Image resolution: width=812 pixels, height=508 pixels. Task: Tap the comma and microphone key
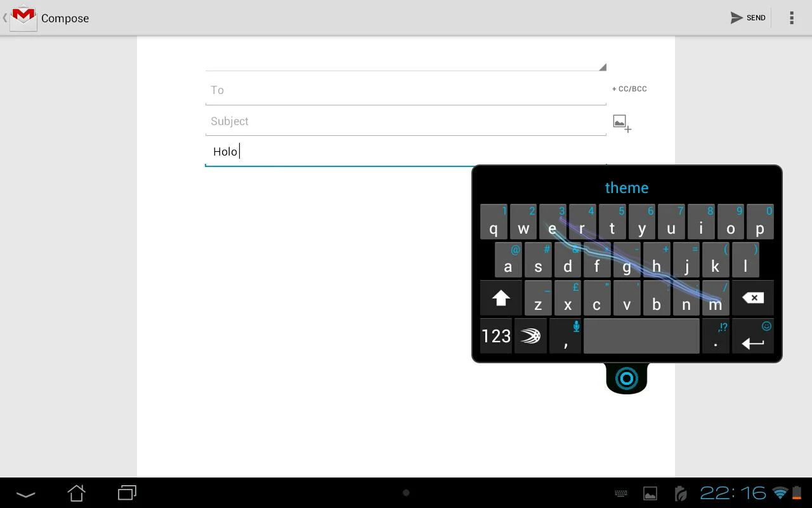(x=565, y=336)
